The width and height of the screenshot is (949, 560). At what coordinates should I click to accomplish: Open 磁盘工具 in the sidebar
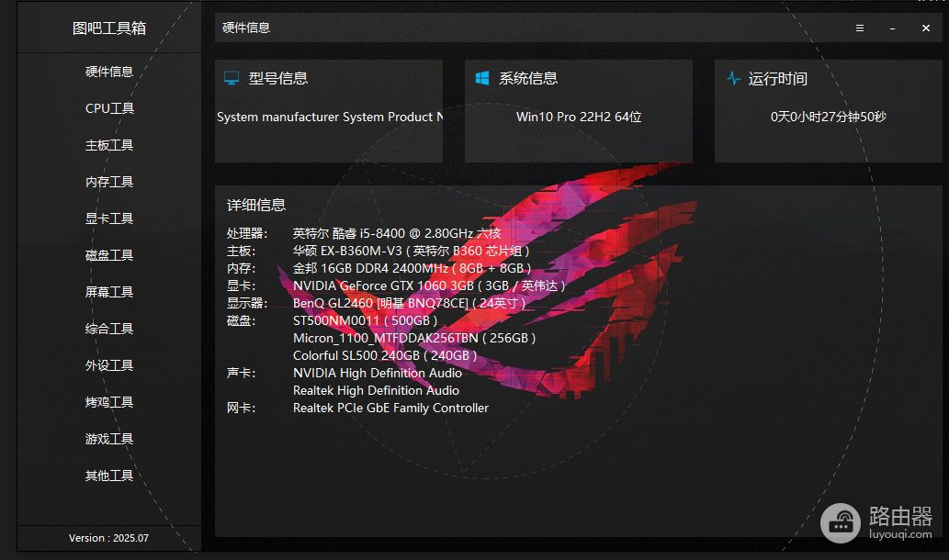(x=109, y=255)
